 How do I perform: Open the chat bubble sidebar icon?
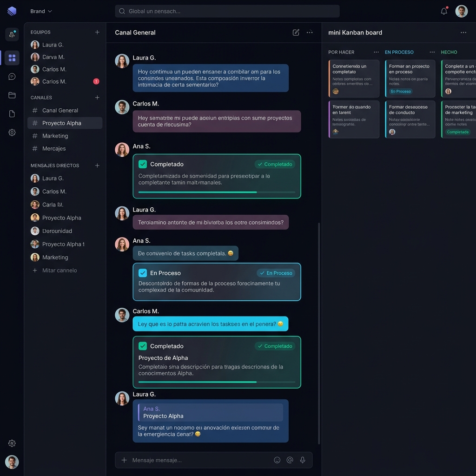pyautogui.click(x=12, y=77)
